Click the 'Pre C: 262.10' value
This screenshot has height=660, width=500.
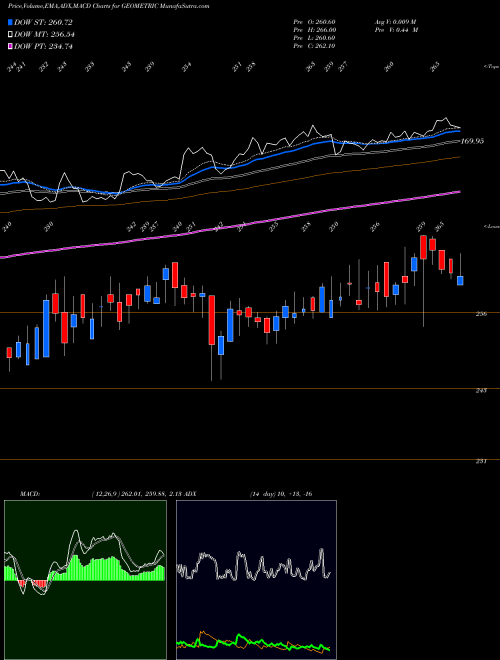(314, 46)
